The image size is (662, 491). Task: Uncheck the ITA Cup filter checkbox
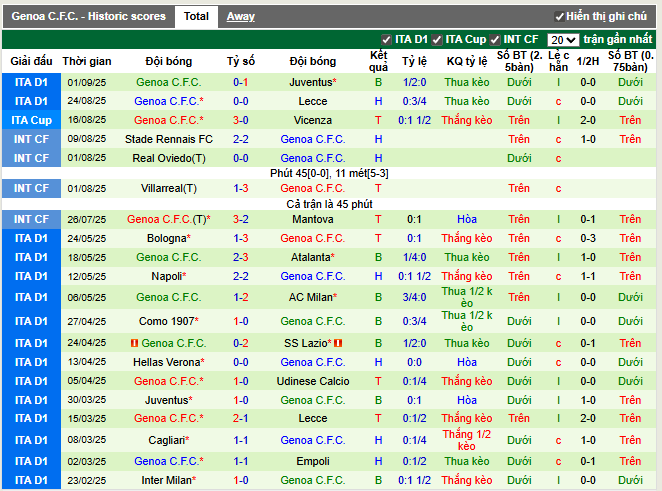(437, 40)
